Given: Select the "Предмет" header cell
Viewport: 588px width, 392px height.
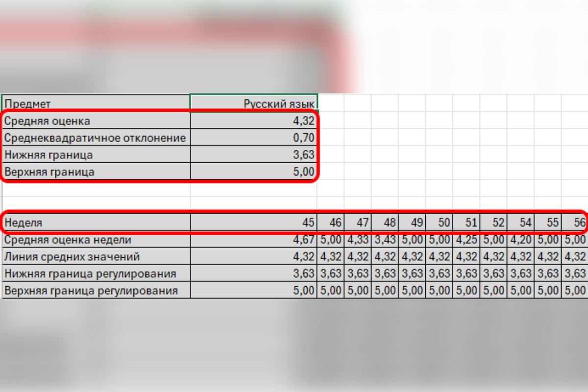Looking at the screenshot, I should click(96, 103).
